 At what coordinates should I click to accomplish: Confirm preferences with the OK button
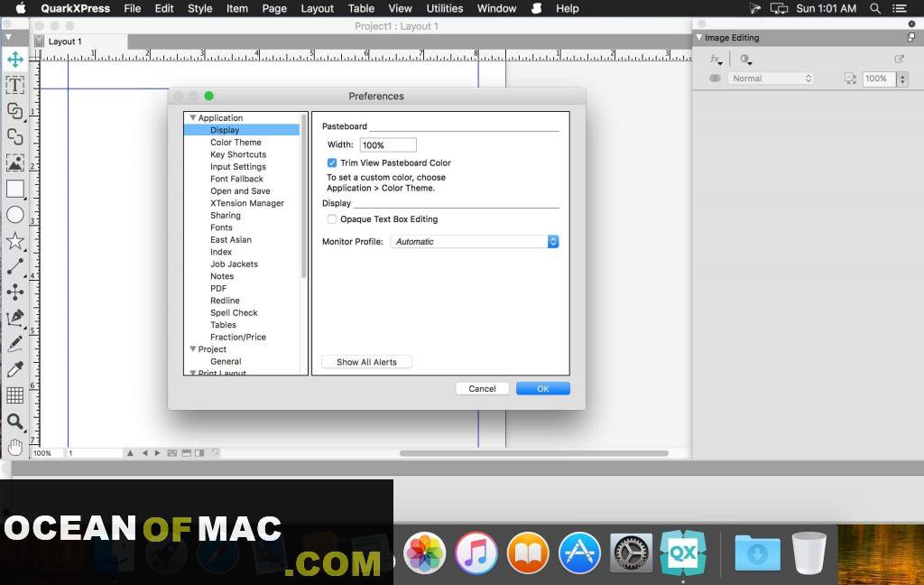pyautogui.click(x=542, y=388)
